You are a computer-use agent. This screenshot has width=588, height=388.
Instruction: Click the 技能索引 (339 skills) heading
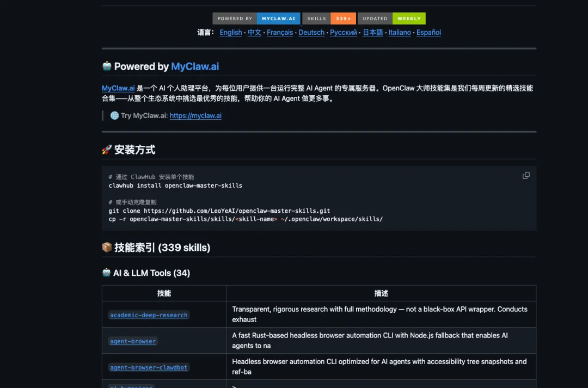coord(156,248)
